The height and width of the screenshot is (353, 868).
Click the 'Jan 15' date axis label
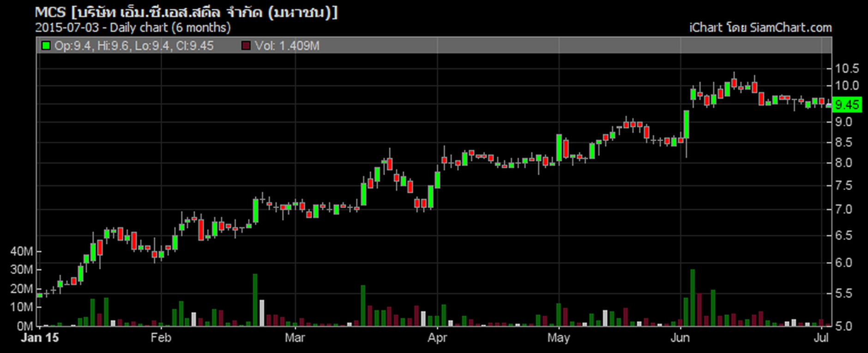pyautogui.click(x=40, y=338)
